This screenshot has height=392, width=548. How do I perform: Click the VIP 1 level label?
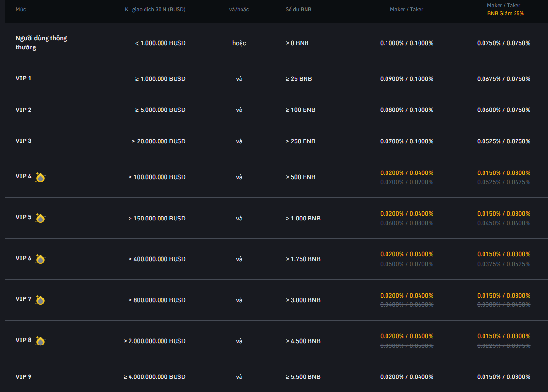point(23,78)
